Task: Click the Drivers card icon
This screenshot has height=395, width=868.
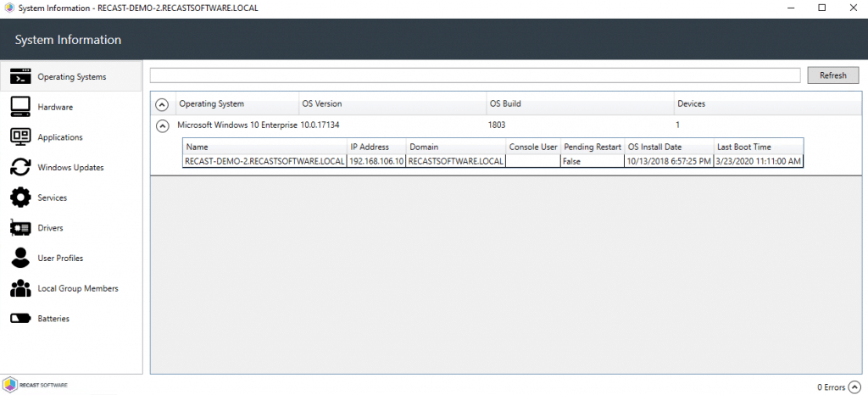Action: 20,228
